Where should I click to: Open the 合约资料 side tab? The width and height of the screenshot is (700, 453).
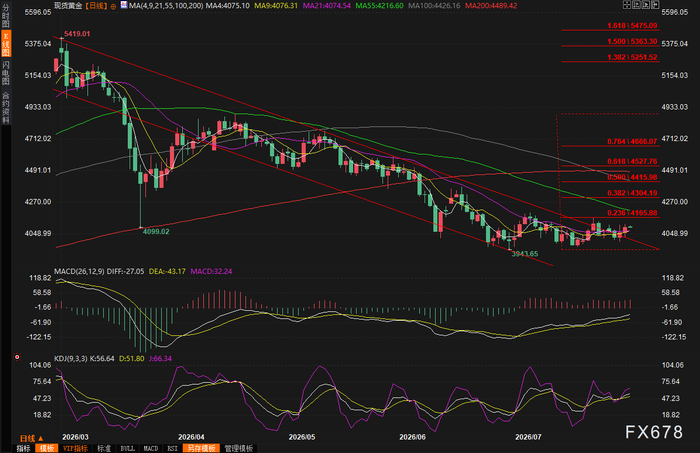coord(6,107)
